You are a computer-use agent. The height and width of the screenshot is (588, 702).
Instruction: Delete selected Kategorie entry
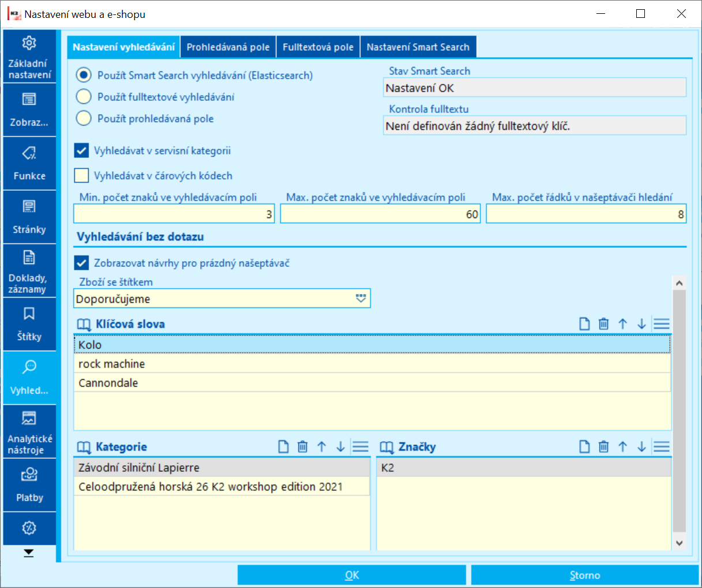[x=302, y=447]
